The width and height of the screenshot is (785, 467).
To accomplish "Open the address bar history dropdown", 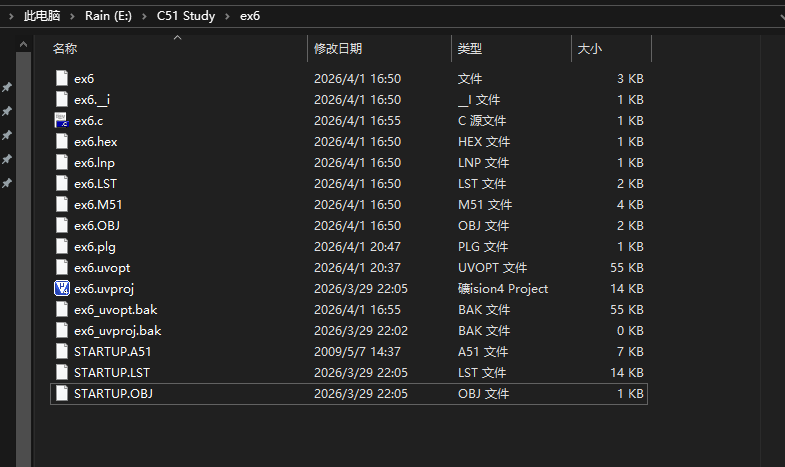I will coord(781,17).
